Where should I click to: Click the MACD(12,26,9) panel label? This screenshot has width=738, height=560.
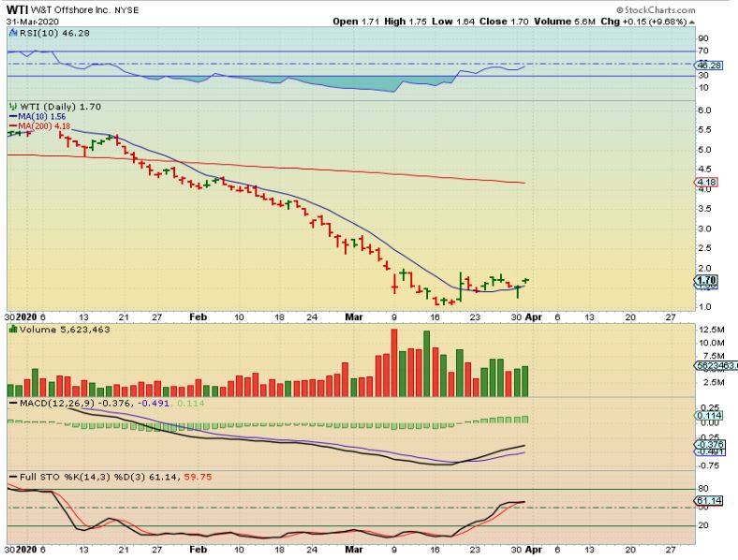(57, 404)
